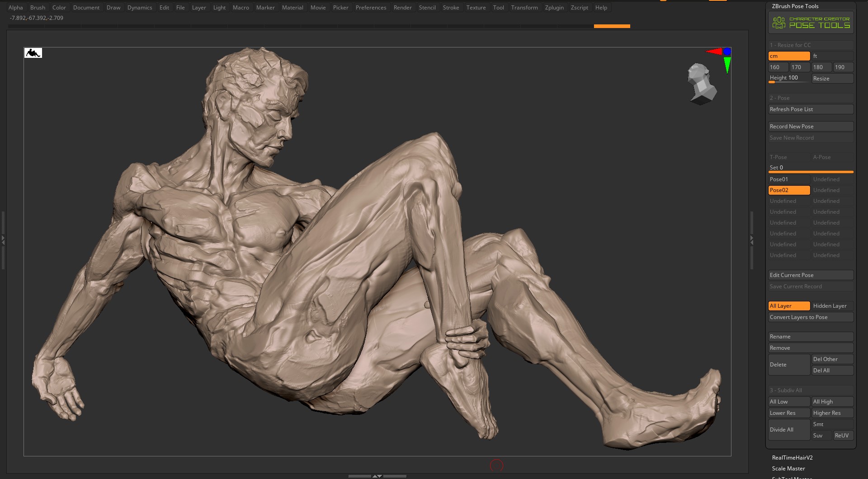Click the reclining pose thumbnail icon
The width and height of the screenshot is (868, 479).
tap(33, 53)
